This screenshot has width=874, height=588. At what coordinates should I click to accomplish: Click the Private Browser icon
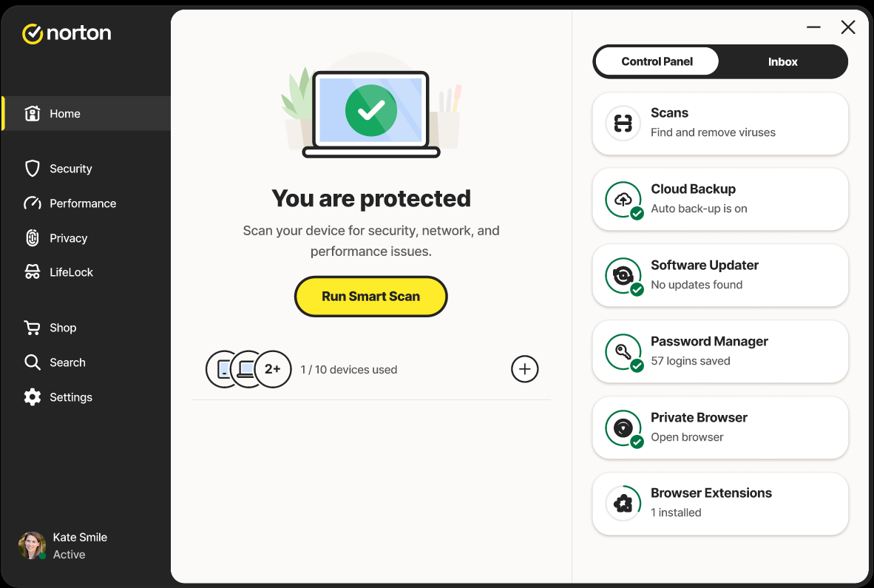(623, 428)
